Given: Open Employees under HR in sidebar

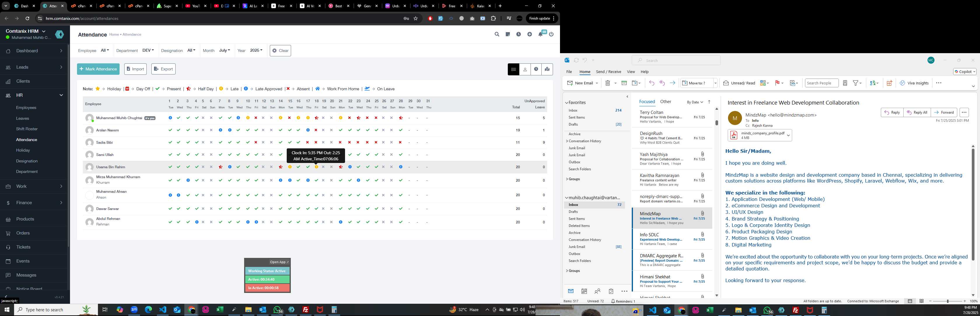Looking at the screenshot, I should point(26,108).
